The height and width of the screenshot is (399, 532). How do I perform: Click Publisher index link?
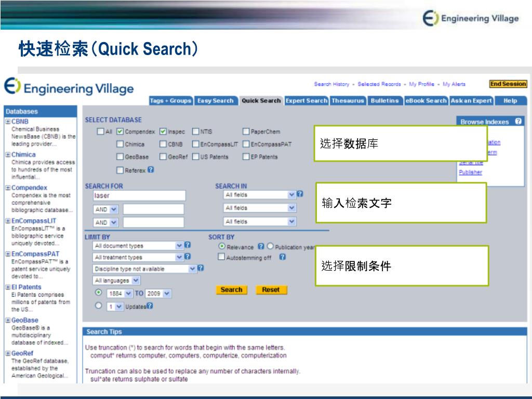(470, 172)
